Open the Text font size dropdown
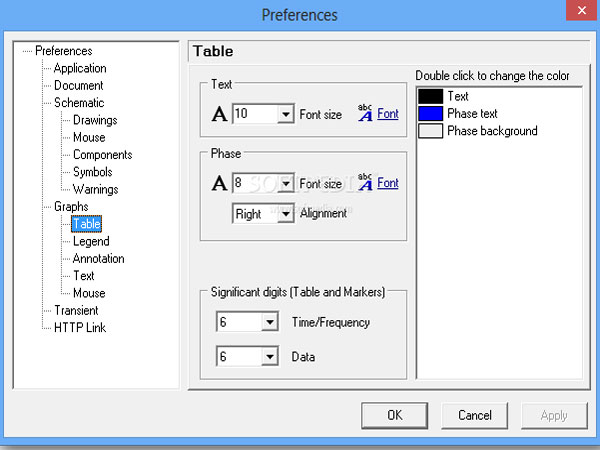Screen dimensions: 600x450 (x=286, y=114)
